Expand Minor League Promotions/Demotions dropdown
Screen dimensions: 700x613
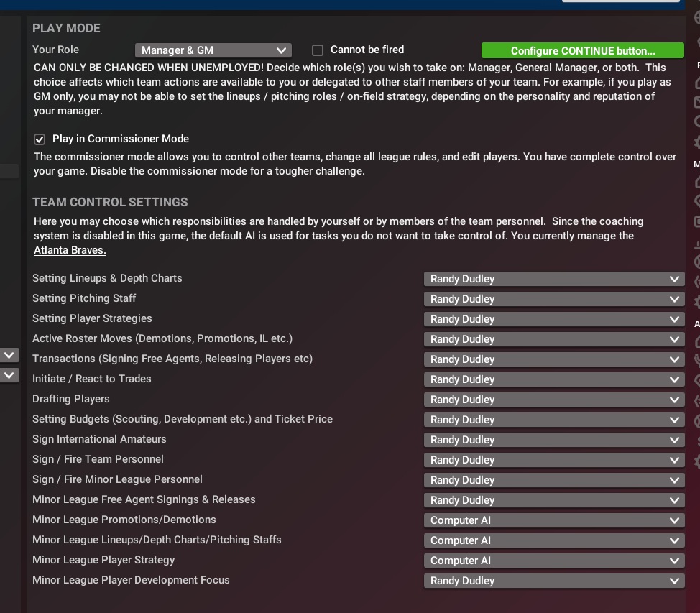(553, 520)
